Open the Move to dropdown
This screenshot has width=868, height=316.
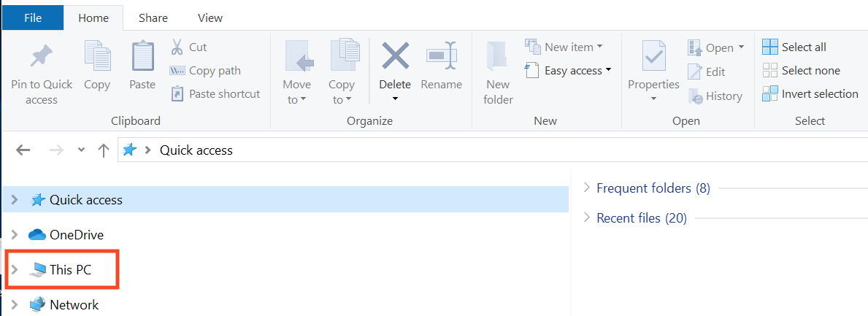point(296,92)
